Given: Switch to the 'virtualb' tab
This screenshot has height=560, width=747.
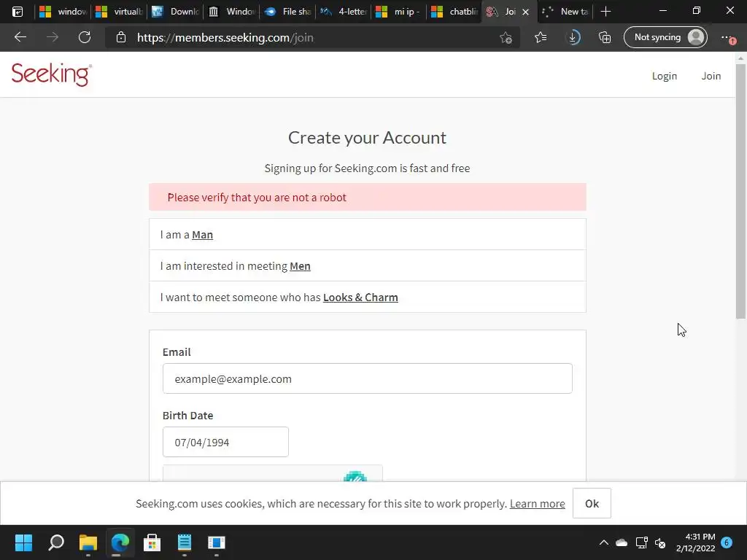Looking at the screenshot, I should click(120, 12).
